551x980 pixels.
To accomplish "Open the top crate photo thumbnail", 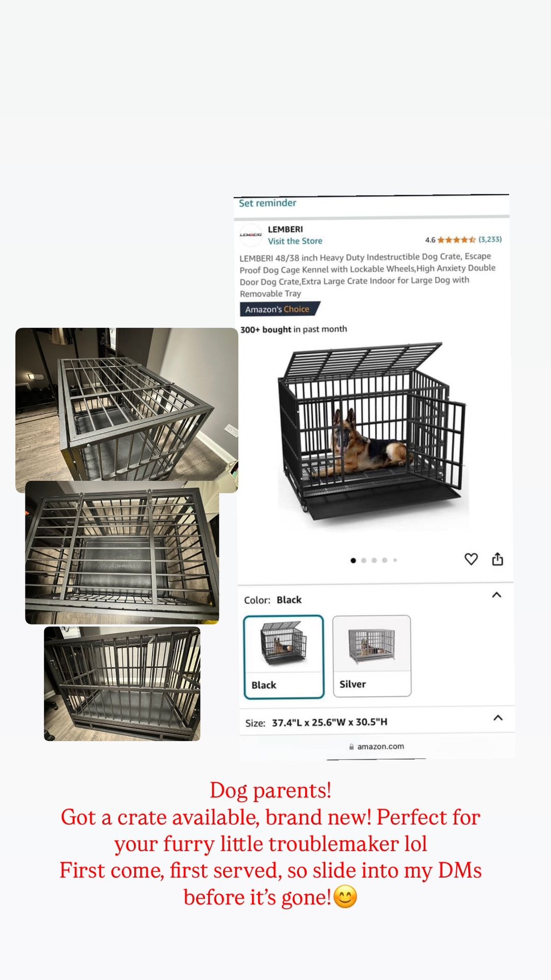I will 127,410.
